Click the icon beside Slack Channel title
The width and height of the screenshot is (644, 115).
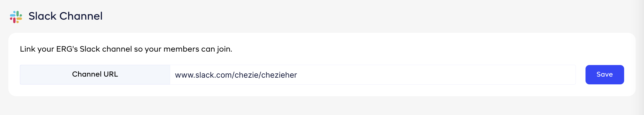click(16, 17)
